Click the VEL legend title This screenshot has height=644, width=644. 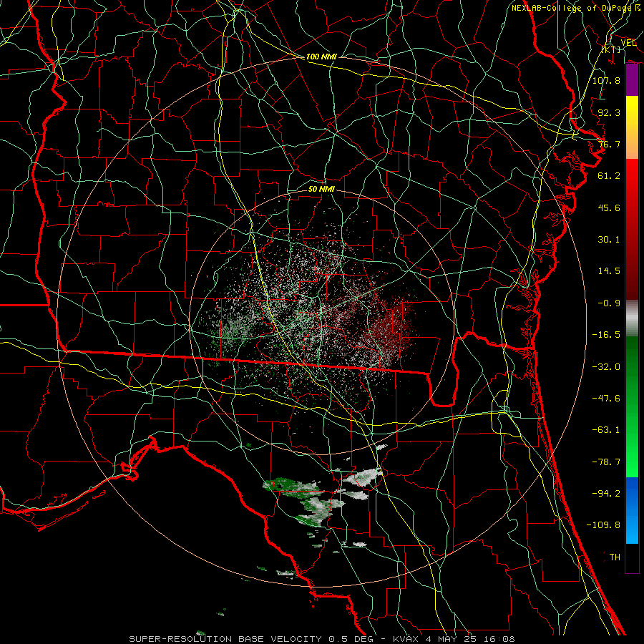click(628, 43)
